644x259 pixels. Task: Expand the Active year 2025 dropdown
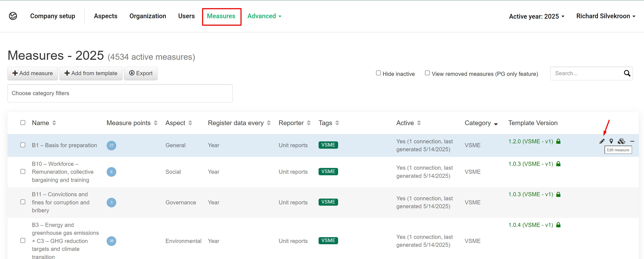[537, 16]
